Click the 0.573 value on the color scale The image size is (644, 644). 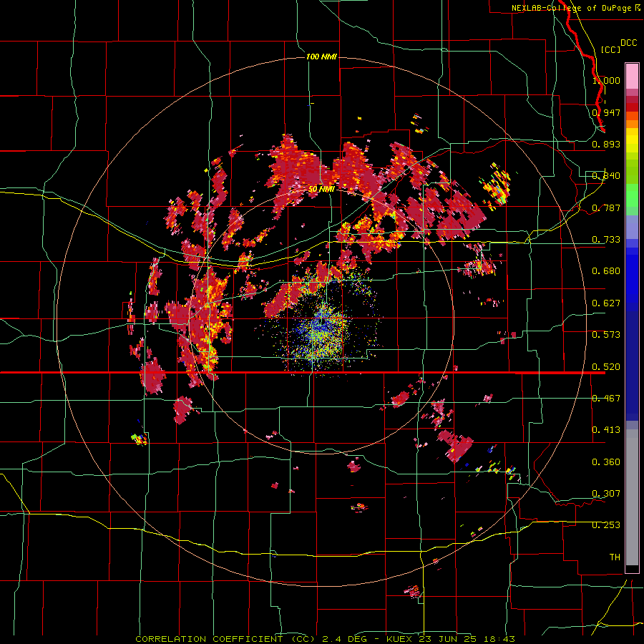point(606,335)
